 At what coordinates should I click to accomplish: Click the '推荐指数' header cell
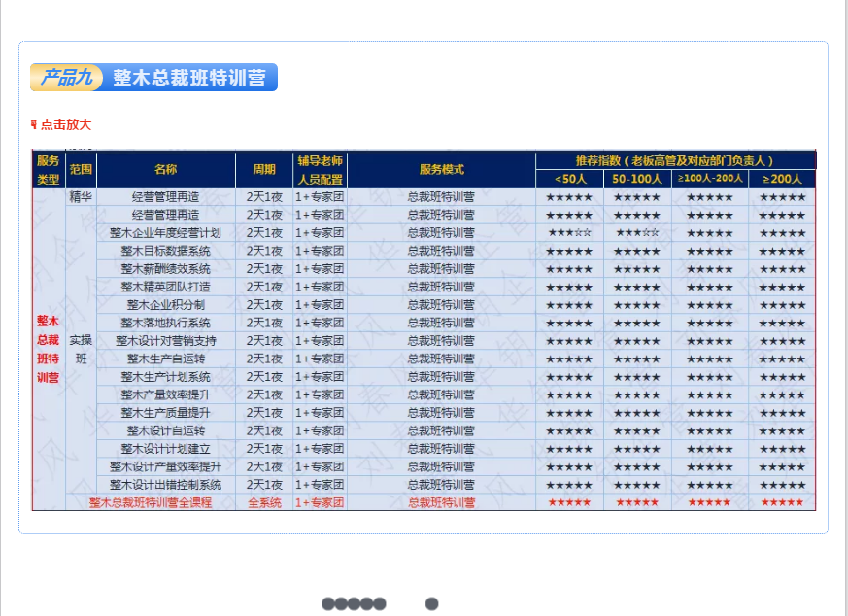coord(674,160)
